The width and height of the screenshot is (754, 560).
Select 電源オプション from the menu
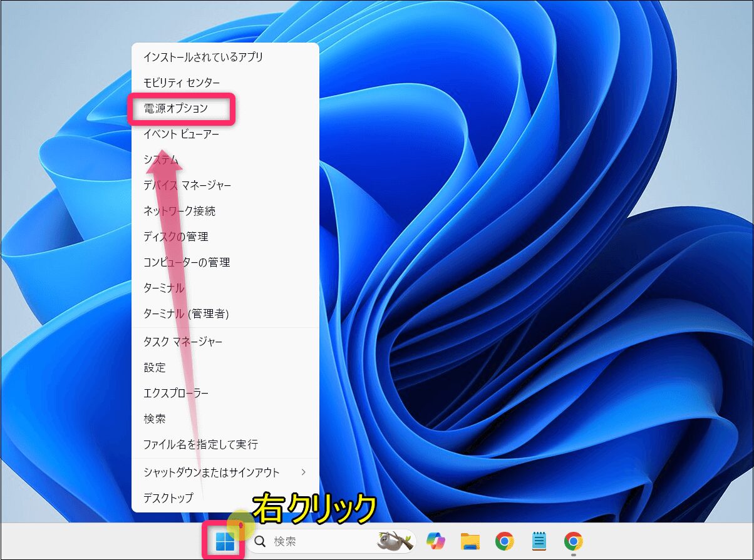pos(176,108)
